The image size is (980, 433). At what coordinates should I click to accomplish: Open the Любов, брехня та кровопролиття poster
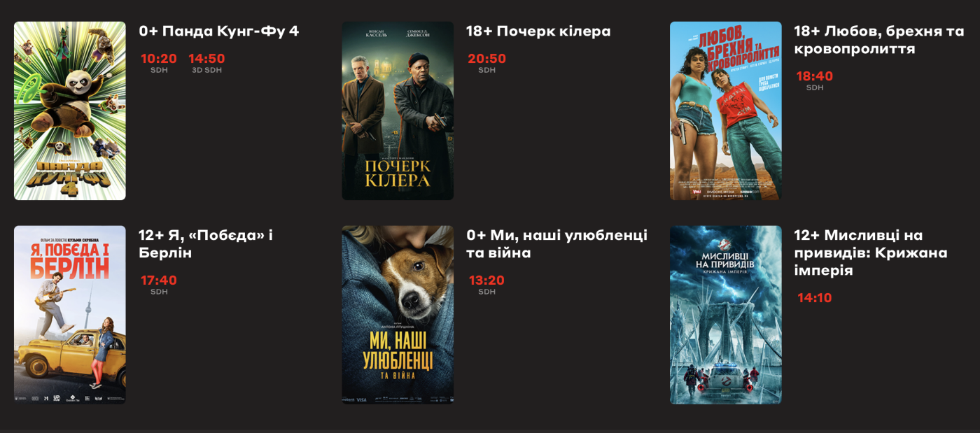[x=726, y=111]
